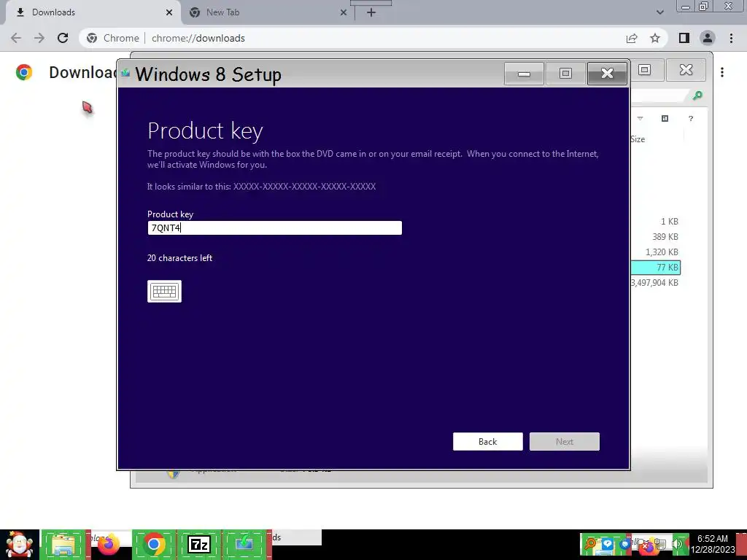Launch Firefox from the taskbar
Viewport: 747px width, 560px height.
click(x=109, y=544)
